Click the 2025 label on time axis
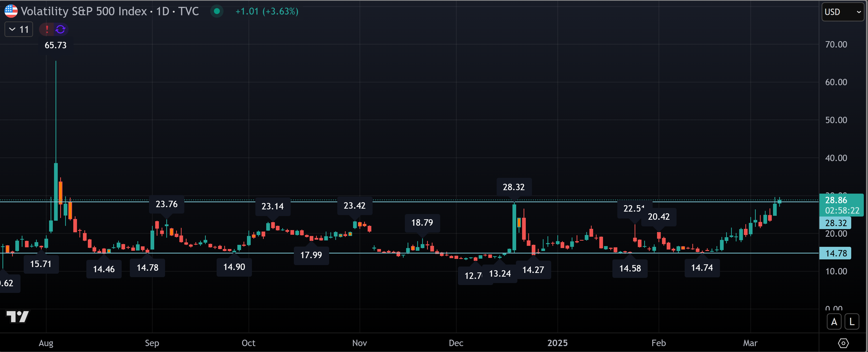The image size is (868, 352). [x=557, y=343]
